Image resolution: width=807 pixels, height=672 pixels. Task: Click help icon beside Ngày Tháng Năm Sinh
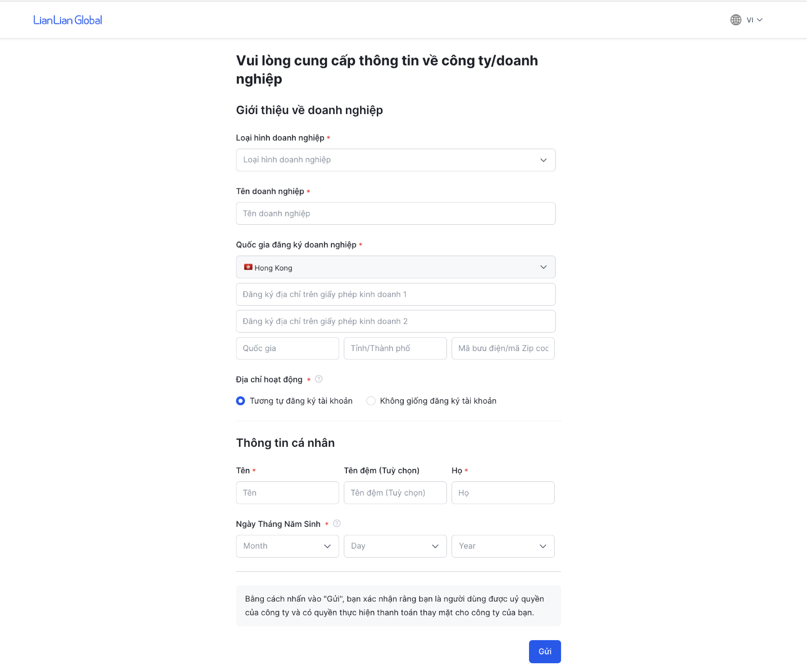[x=337, y=524]
